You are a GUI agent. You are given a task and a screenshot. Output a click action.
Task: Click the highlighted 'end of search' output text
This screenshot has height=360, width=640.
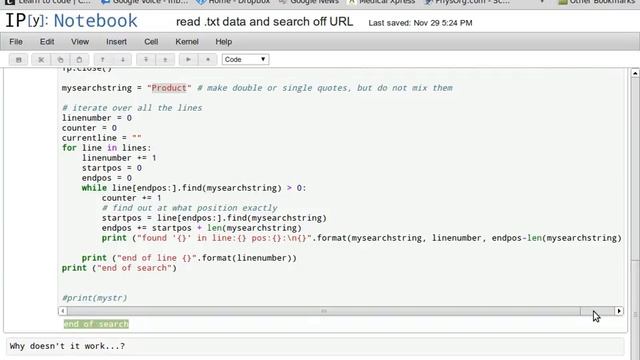click(x=96, y=324)
